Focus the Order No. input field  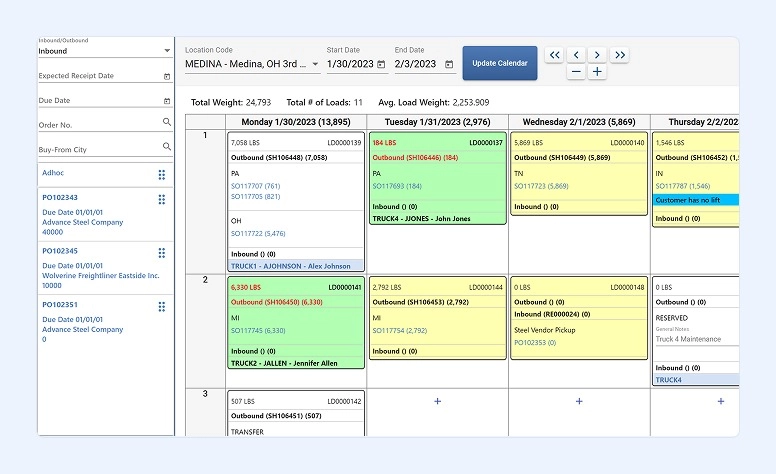99,125
